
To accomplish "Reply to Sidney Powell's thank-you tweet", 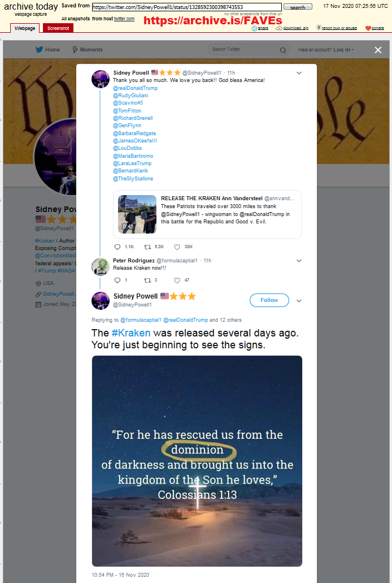I will pos(117,247).
